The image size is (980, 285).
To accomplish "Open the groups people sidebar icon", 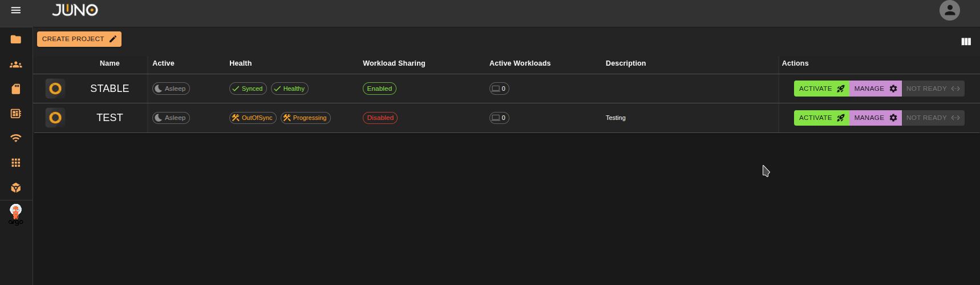I will tap(16, 65).
